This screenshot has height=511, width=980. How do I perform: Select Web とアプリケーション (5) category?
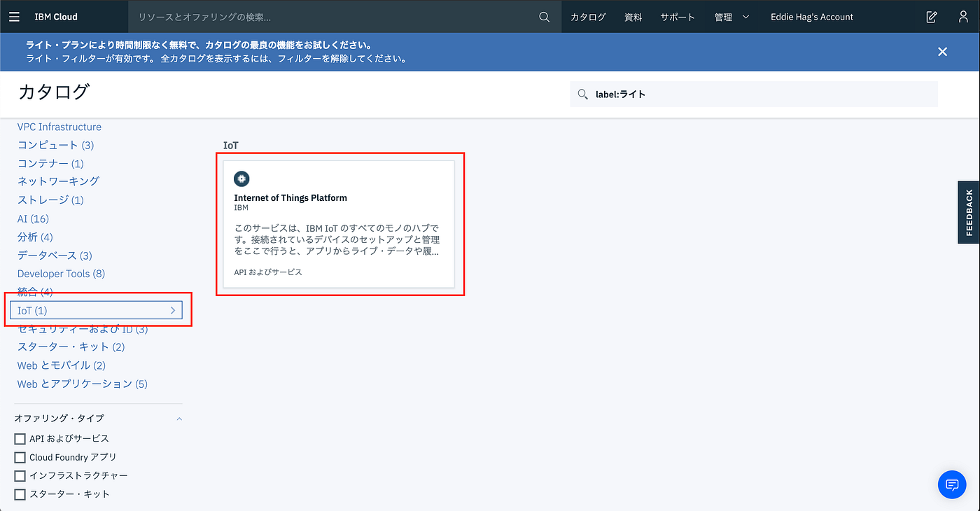83,384
